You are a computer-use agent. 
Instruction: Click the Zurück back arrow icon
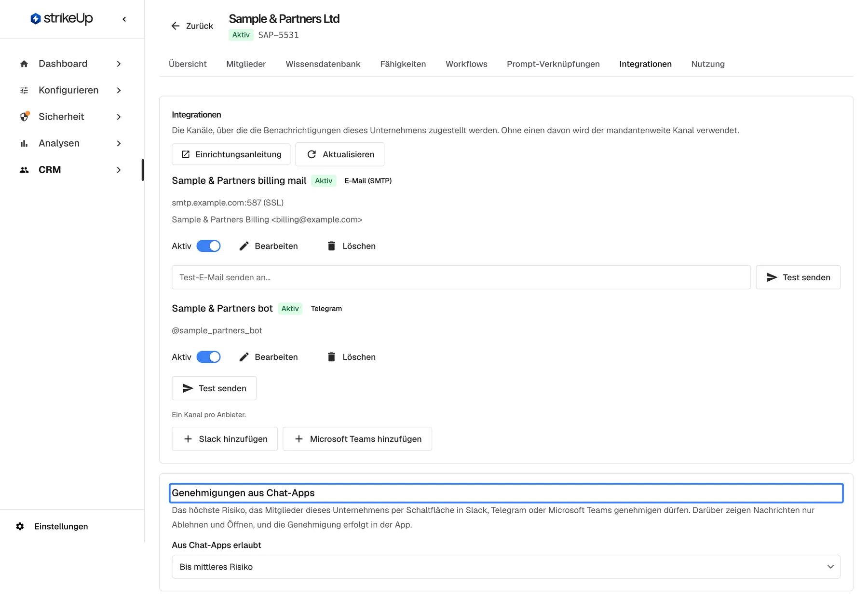pos(176,26)
